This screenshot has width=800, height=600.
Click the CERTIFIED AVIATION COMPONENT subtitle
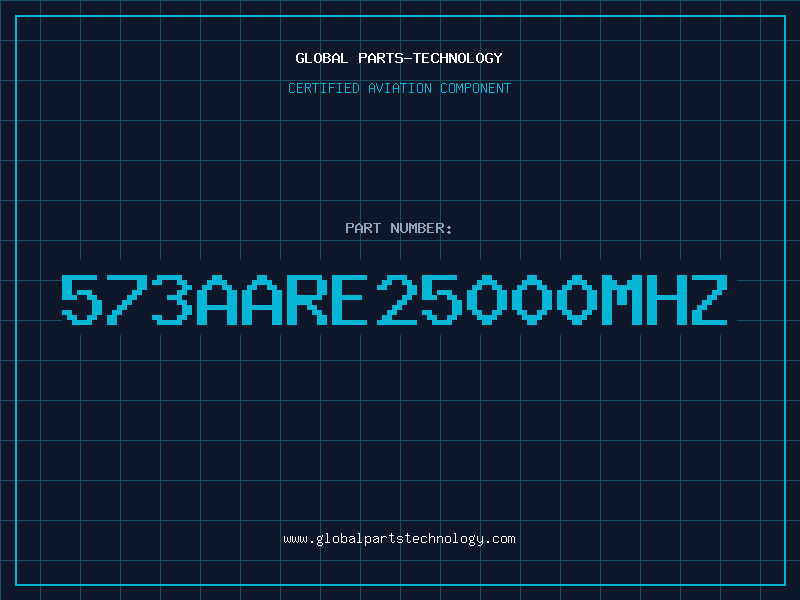[399, 88]
